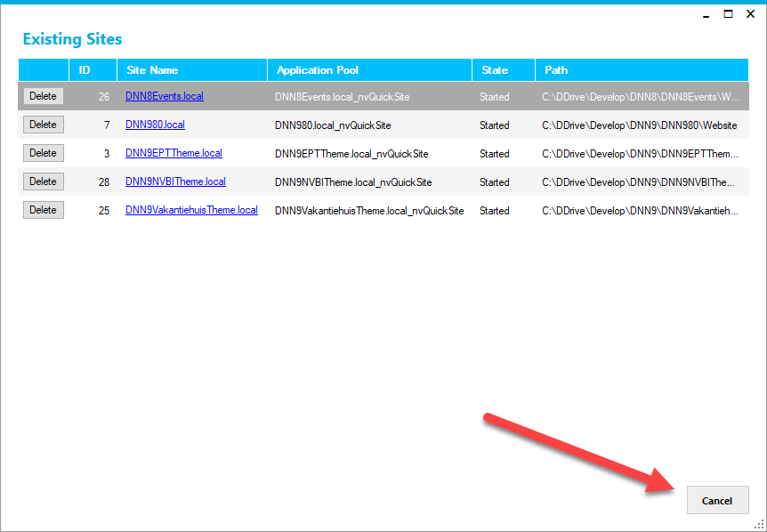This screenshot has width=767, height=532.
Task: Select the path cell of DNN9EPTTheme.local row
Action: point(642,154)
